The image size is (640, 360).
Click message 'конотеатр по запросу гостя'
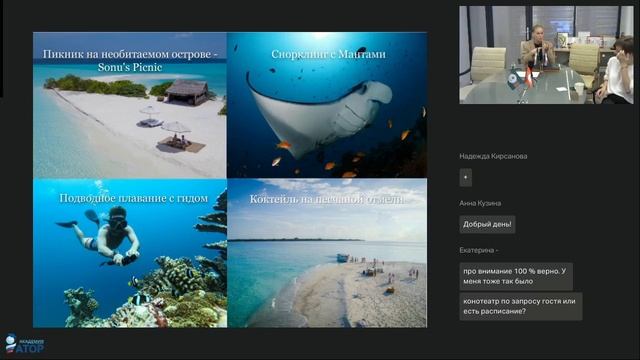tap(521, 306)
